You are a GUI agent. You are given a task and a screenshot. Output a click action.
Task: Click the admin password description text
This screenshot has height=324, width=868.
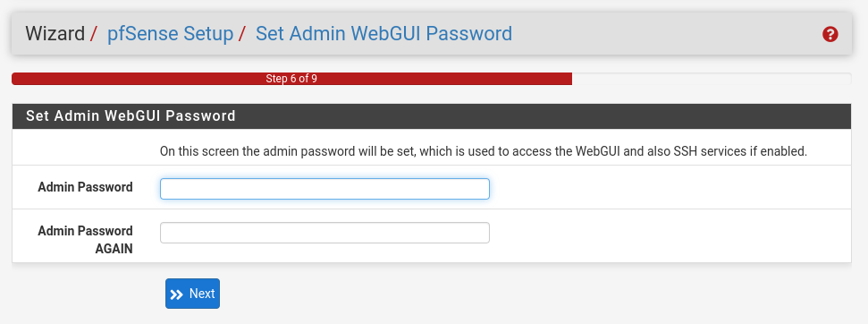click(x=484, y=150)
